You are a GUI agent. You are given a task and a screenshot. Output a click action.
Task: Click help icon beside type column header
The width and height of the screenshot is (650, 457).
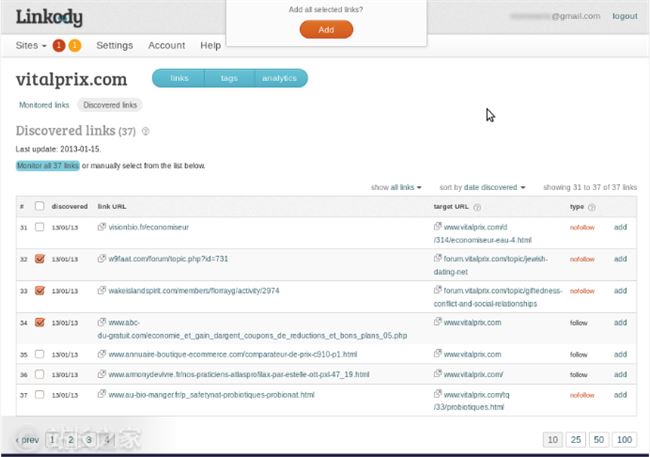[x=592, y=207]
